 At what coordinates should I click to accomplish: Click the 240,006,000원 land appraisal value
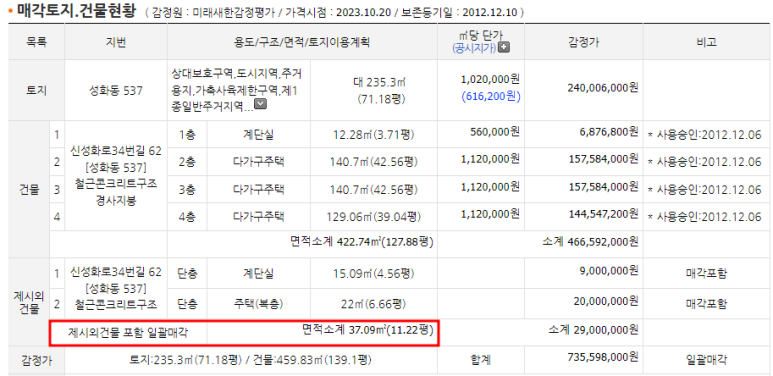click(x=603, y=88)
